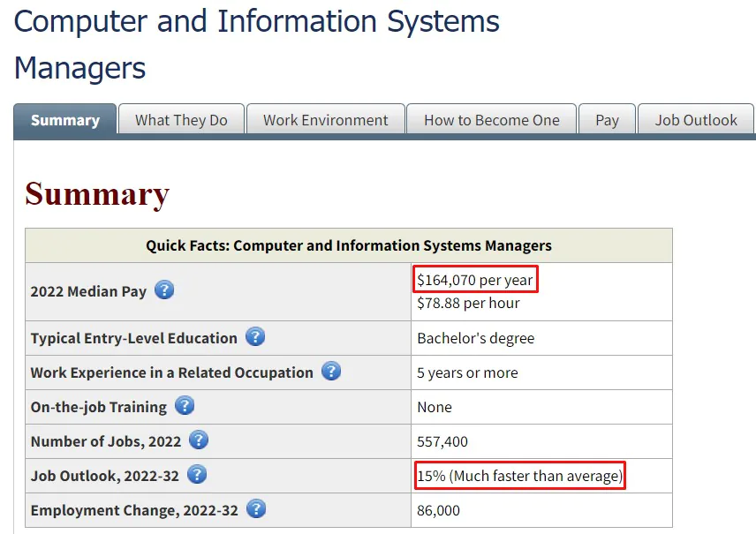The image size is (756, 534).
Task: Open the Work Environment tab
Action: tap(325, 119)
